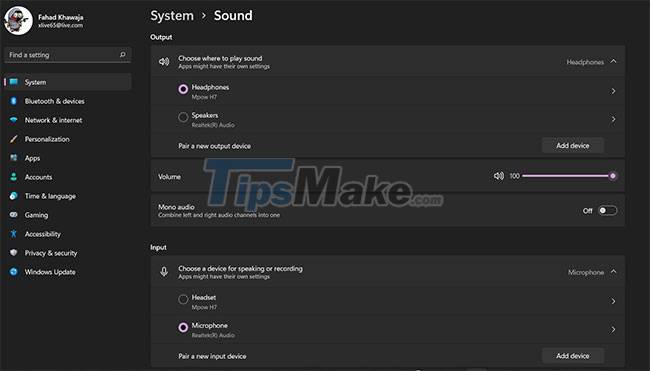The width and height of the screenshot is (650, 371).
Task: Open Headphones properties via right chevron
Action: point(613,91)
